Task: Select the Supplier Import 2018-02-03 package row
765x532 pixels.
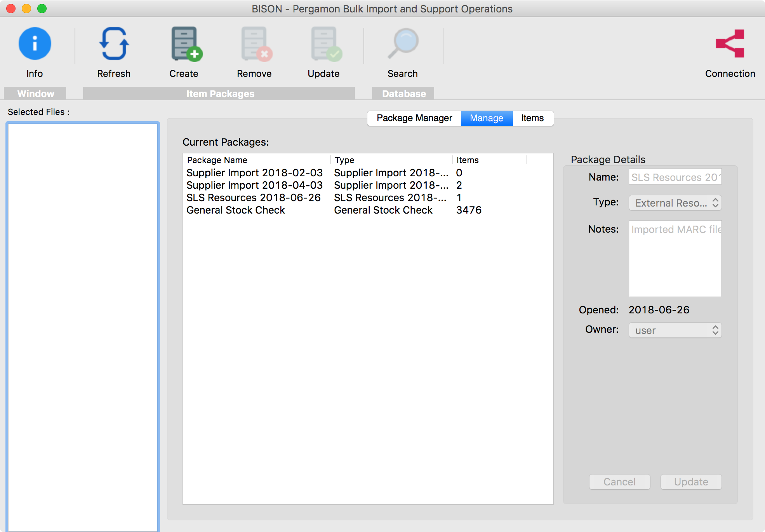Action: pyautogui.click(x=368, y=173)
